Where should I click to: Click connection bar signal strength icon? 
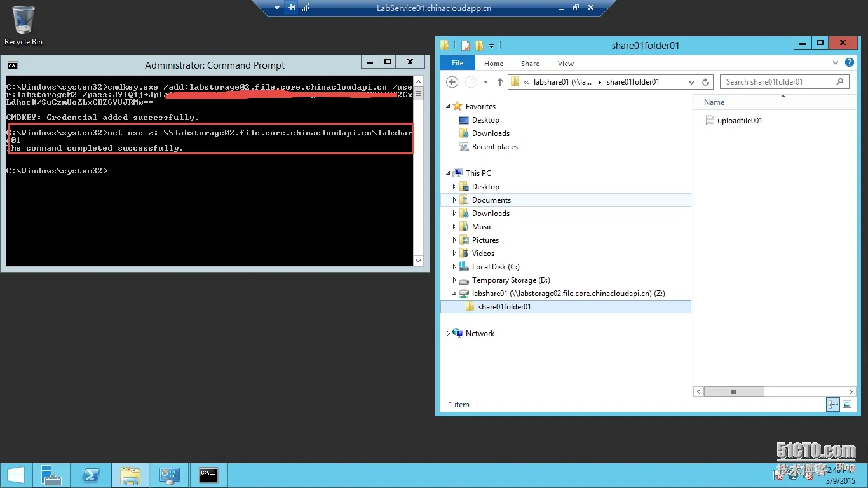[305, 8]
